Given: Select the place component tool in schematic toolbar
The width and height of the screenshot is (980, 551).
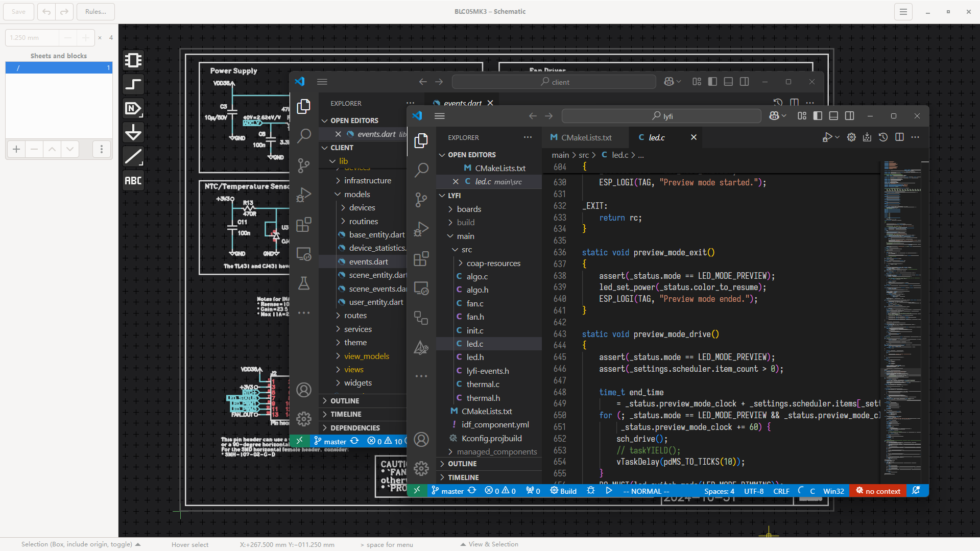Looking at the screenshot, I should tap(133, 60).
